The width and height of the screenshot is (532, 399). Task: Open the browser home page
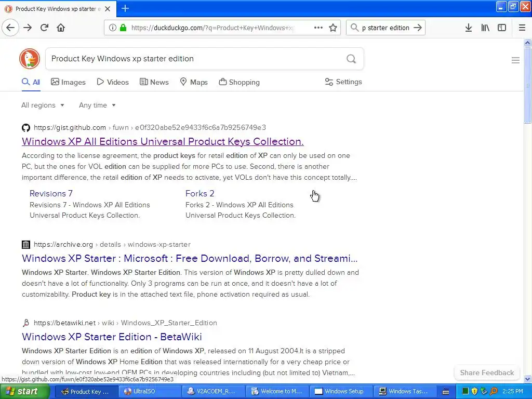pyautogui.click(x=61, y=28)
